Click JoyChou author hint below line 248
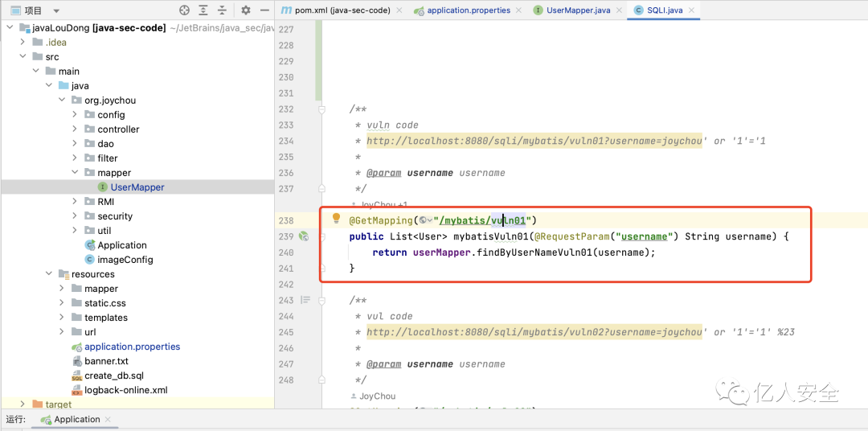Image resolution: width=868 pixels, height=431 pixels. coord(374,396)
